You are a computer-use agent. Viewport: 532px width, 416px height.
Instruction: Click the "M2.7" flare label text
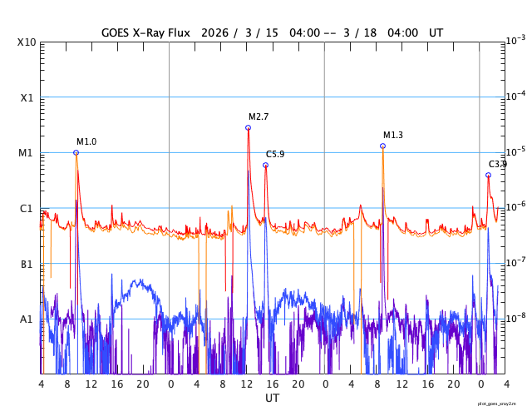coord(259,116)
